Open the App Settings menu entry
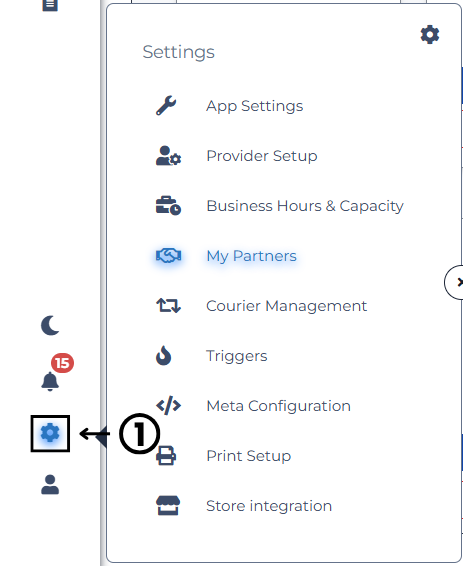 (x=254, y=106)
